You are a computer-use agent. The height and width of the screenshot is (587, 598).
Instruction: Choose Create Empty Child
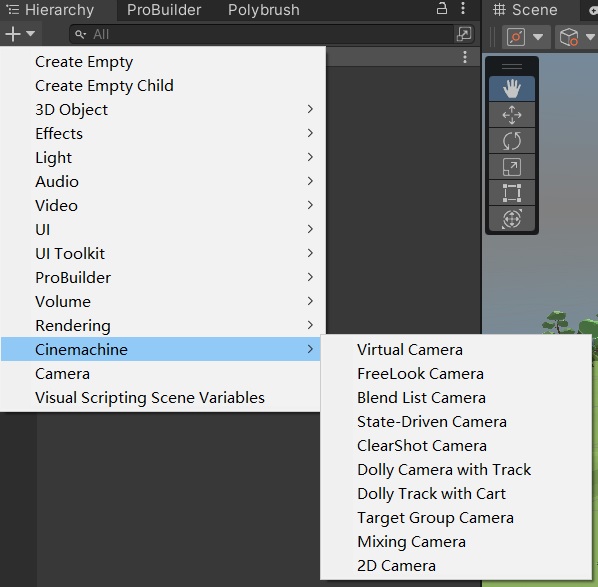[163, 85]
